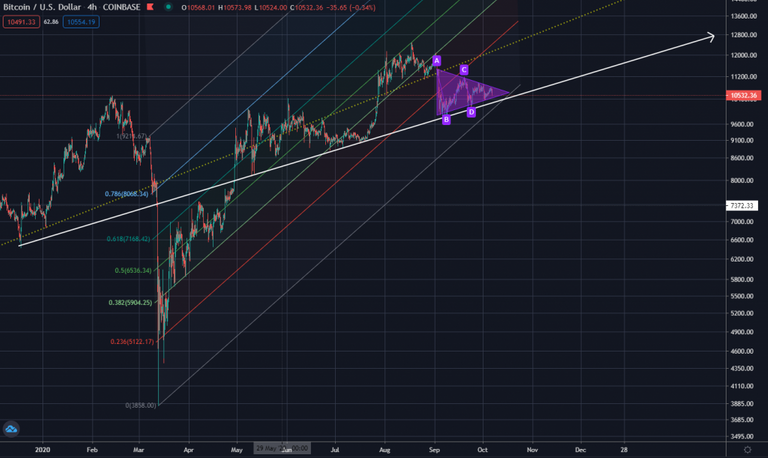Click the Bitcoin / U.S. Dollar symbol title
Viewport: 768px width, 458px height.
tap(42, 7)
